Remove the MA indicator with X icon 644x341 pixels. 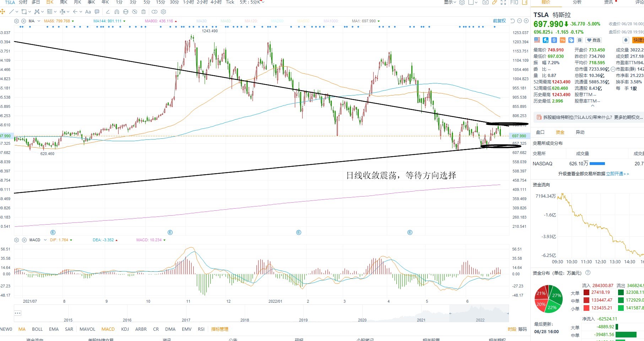click(x=23, y=21)
